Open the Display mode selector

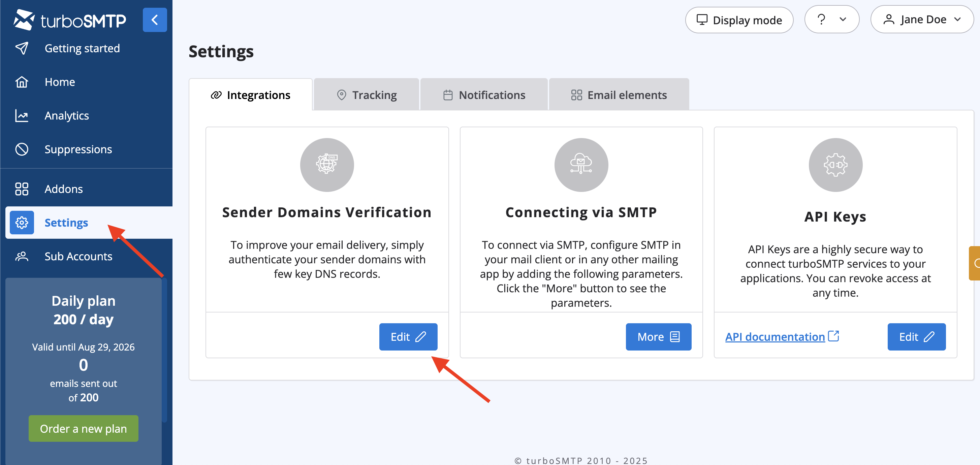click(x=739, y=20)
